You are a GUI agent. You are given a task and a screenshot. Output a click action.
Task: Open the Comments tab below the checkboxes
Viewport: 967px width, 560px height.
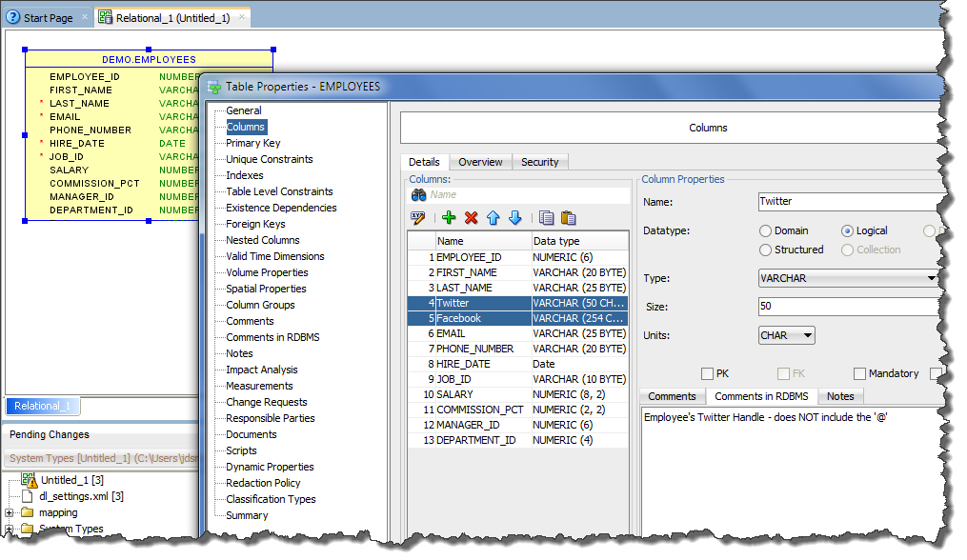point(673,396)
